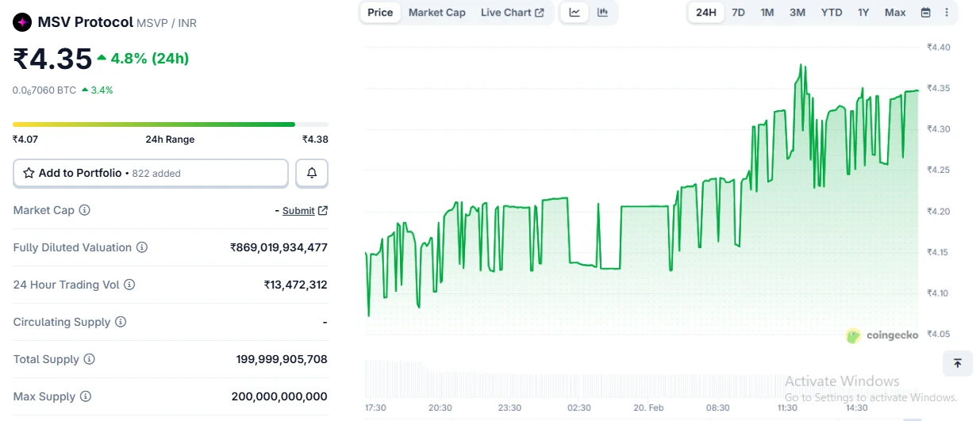Click the 0.0₆7060 BTC price text

point(44,90)
